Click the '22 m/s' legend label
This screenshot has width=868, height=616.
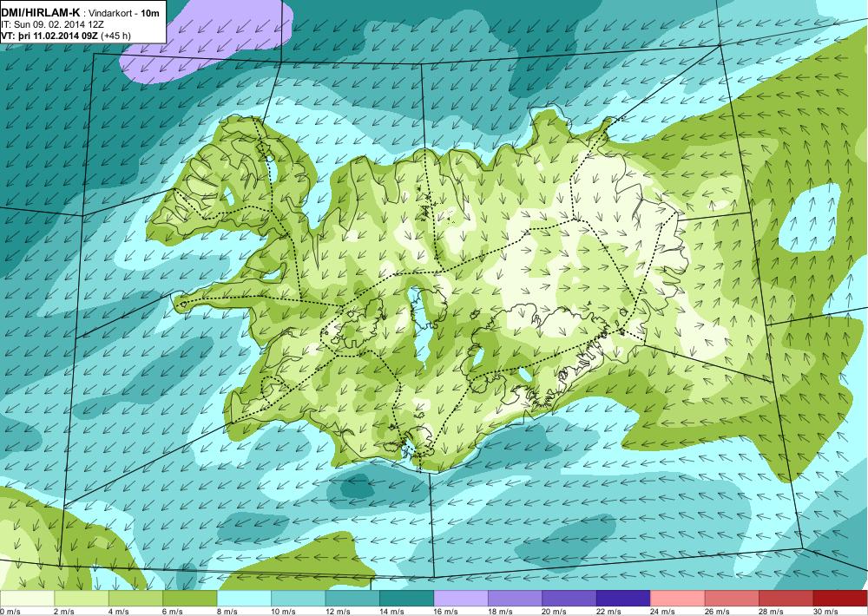pos(609,612)
